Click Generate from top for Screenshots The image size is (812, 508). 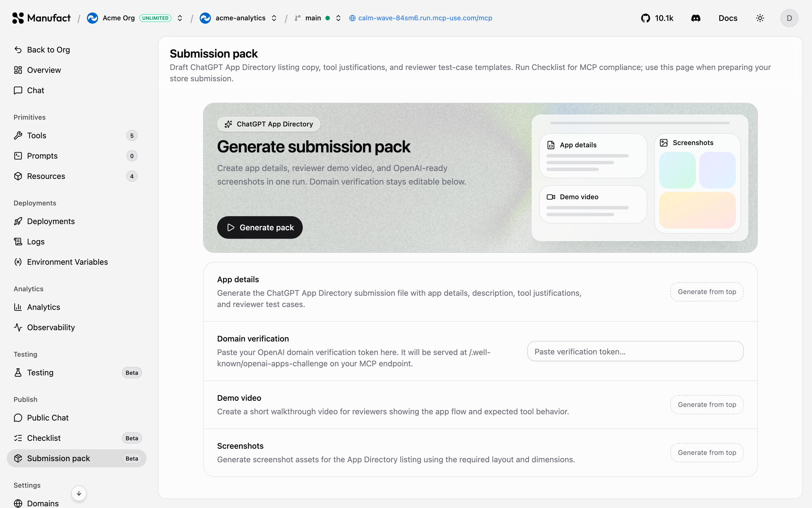707,453
